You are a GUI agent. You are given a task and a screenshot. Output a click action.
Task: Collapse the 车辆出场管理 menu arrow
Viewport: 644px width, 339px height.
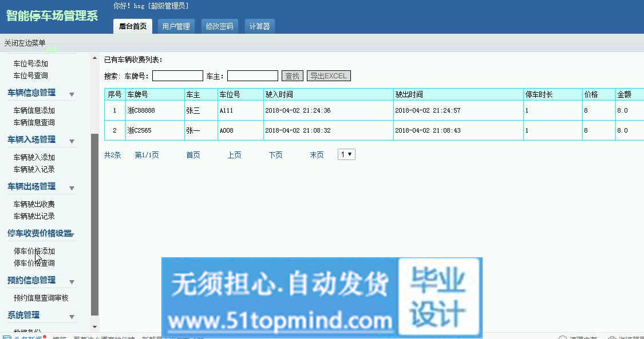coord(72,188)
